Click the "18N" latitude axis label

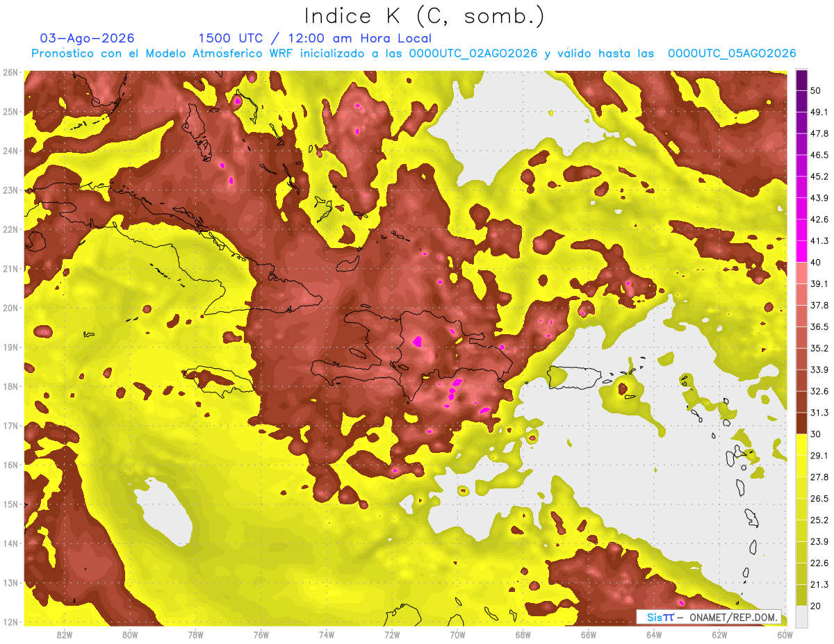coord(10,386)
